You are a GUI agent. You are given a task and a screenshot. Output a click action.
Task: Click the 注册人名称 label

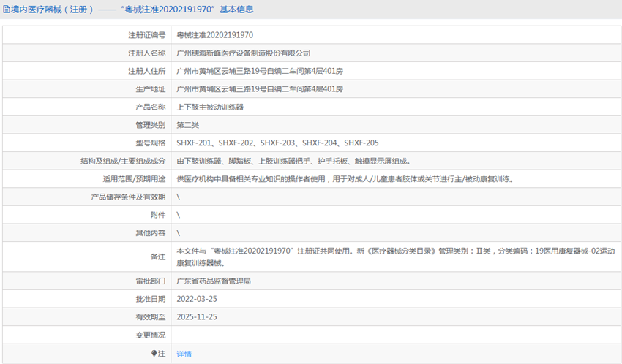coord(147,53)
